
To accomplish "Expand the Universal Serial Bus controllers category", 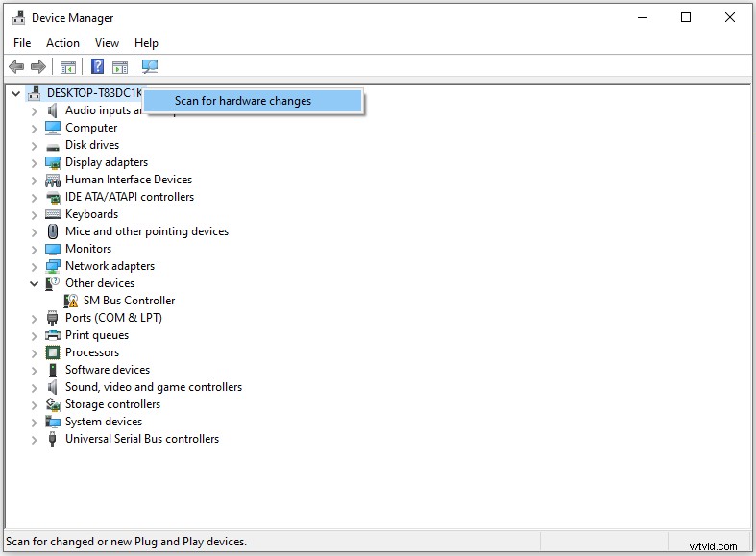I will click(x=34, y=440).
